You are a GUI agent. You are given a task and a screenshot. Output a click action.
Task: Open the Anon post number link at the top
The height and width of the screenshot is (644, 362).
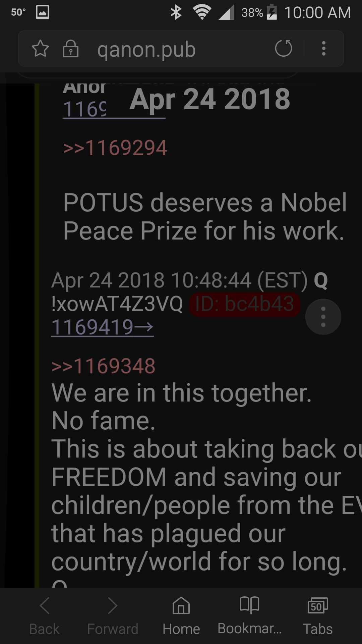(84, 109)
